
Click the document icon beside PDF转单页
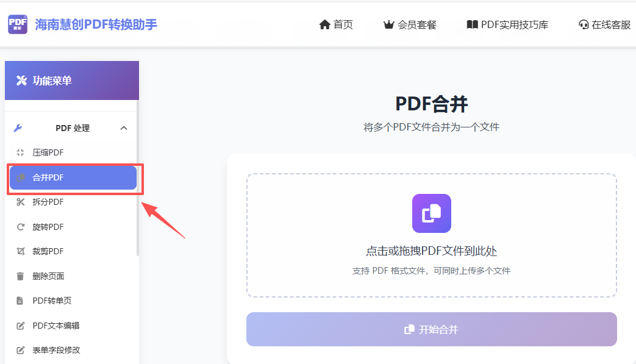[x=20, y=301]
